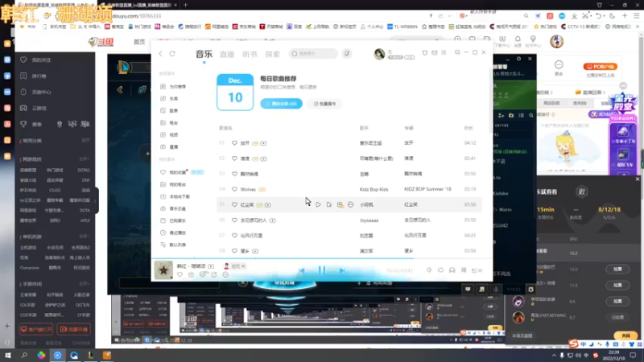Queue song 05 to play next
This screenshot has height=362, width=644.
coord(329,204)
